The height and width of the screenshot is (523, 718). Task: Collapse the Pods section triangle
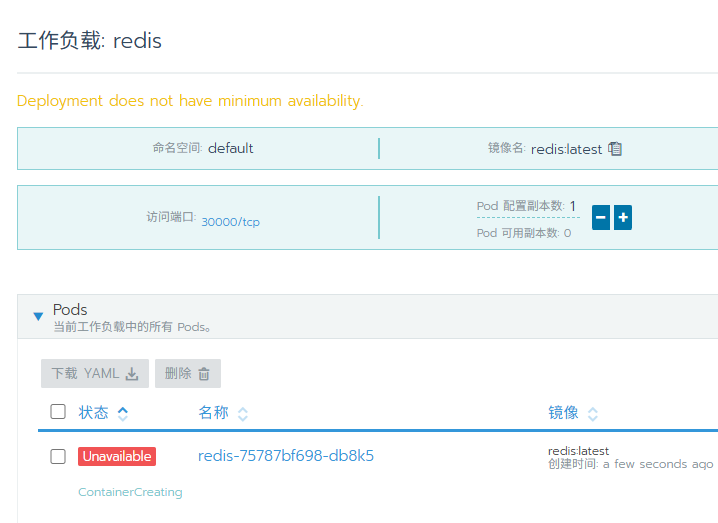coord(38,316)
